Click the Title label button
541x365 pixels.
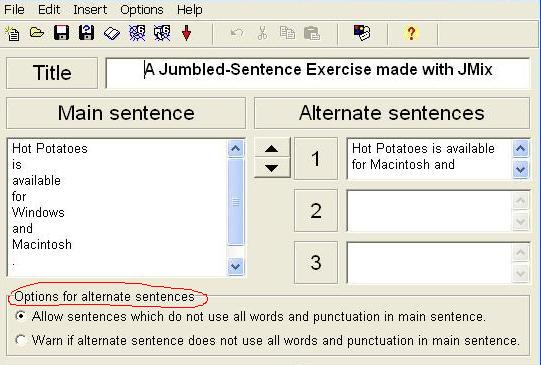pos(52,73)
